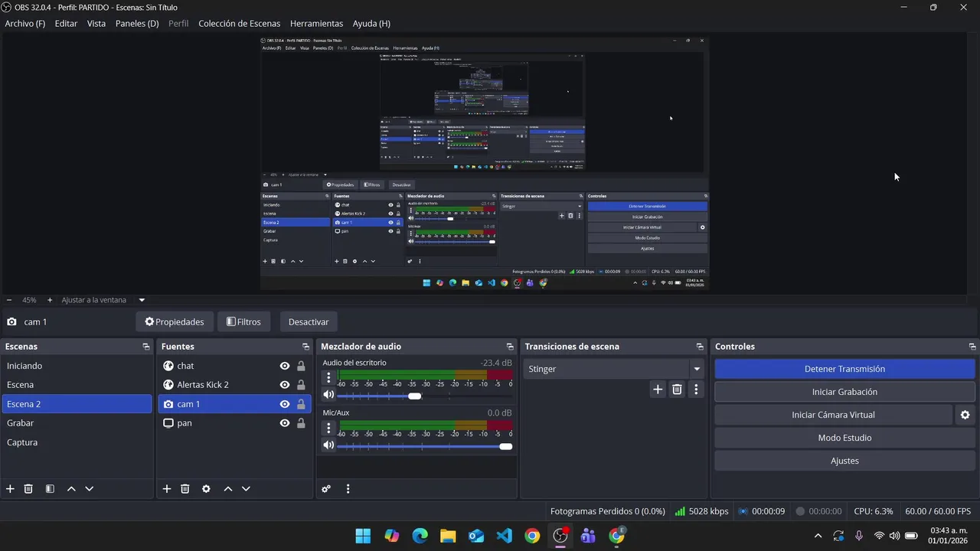The image size is (980, 551).
Task: Open Ajustes in the Controles panel
Action: click(x=844, y=461)
